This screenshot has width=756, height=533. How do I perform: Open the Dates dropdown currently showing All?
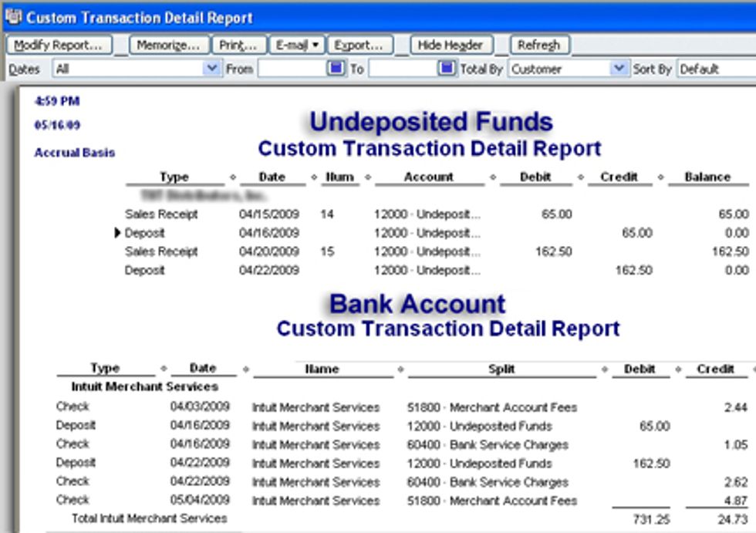coord(211,69)
